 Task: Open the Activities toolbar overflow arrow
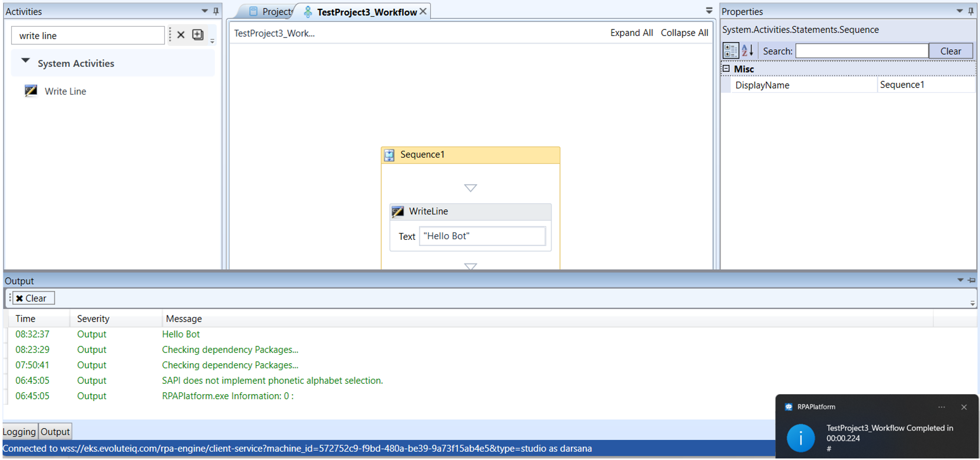point(212,41)
